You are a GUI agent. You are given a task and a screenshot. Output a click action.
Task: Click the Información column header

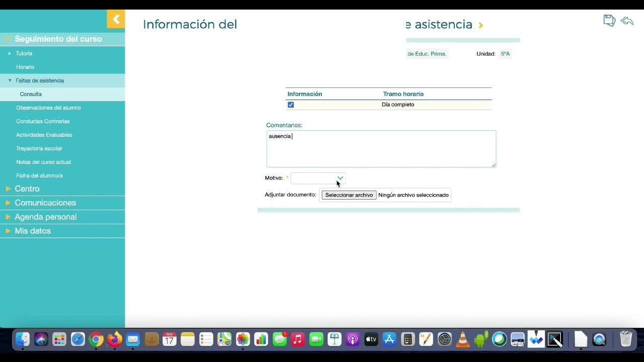click(x=304, y=94)
